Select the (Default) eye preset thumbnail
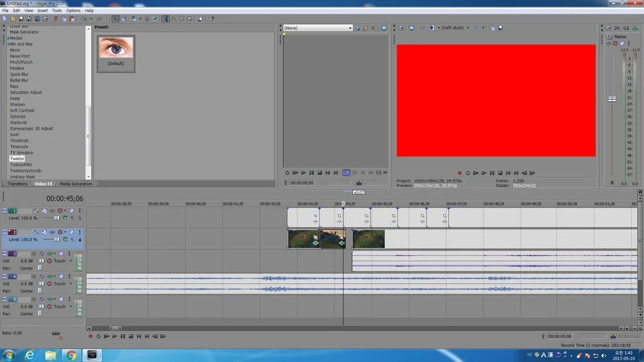 click(x=116, y=54)
